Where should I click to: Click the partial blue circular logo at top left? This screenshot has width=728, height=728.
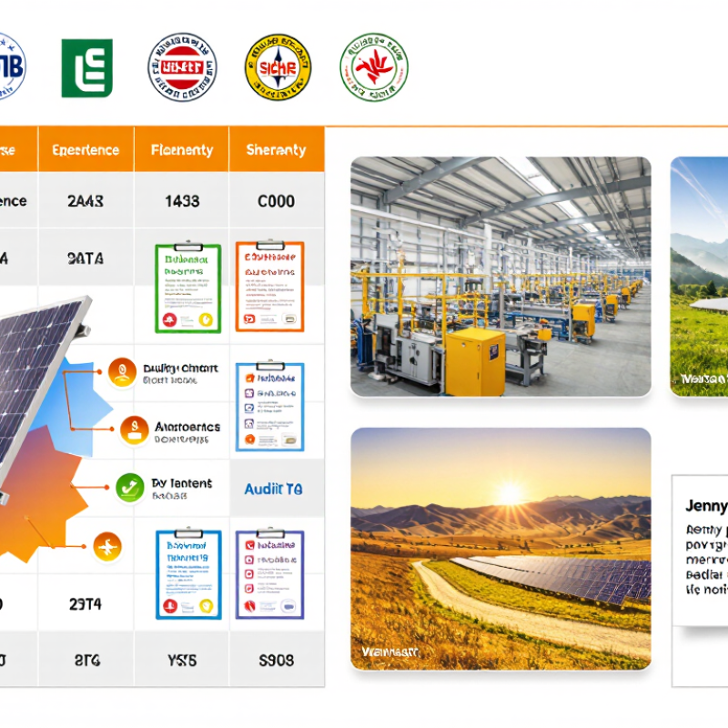coord(11,66)
